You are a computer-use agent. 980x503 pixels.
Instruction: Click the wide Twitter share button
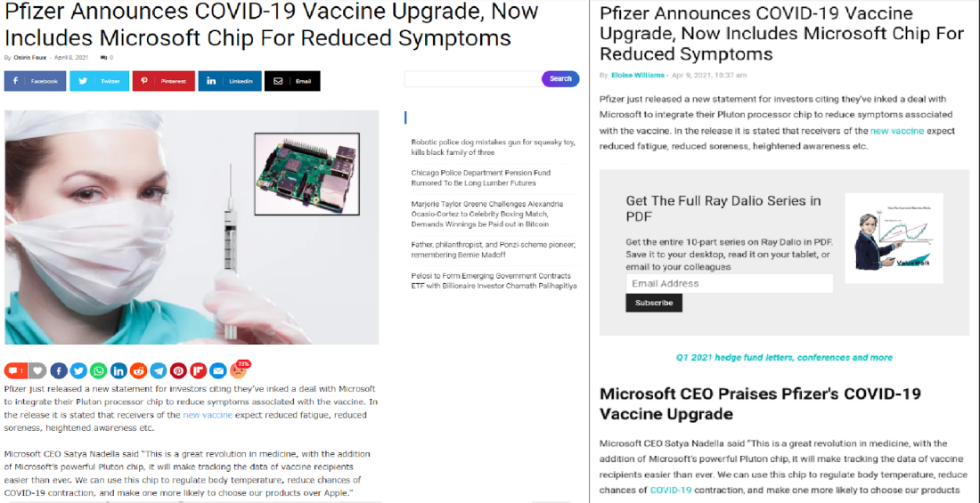(x=100, y=81)
